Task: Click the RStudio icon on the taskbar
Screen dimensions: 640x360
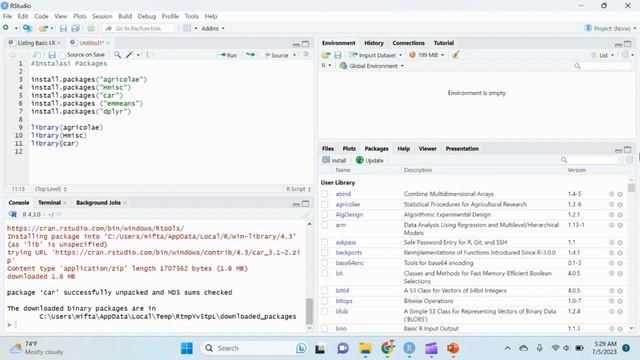Action: point(409,348)
